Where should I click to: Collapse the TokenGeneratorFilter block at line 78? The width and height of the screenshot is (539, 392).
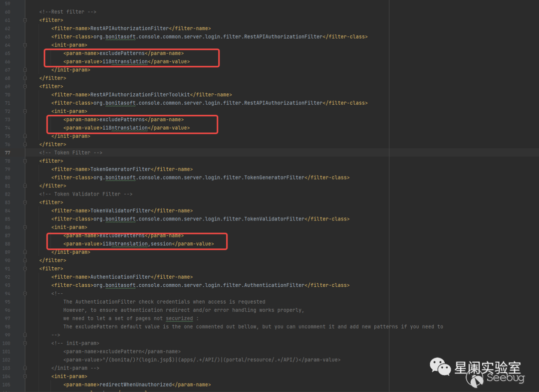(x=25, y=161)
